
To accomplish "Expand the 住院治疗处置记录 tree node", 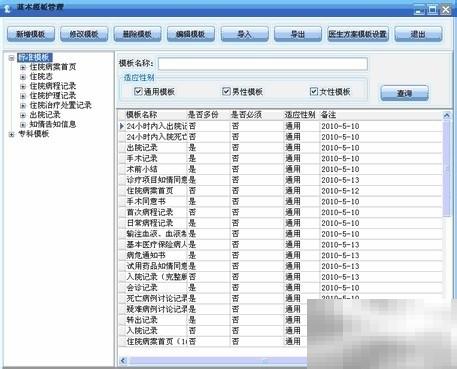I will point(23,106).
